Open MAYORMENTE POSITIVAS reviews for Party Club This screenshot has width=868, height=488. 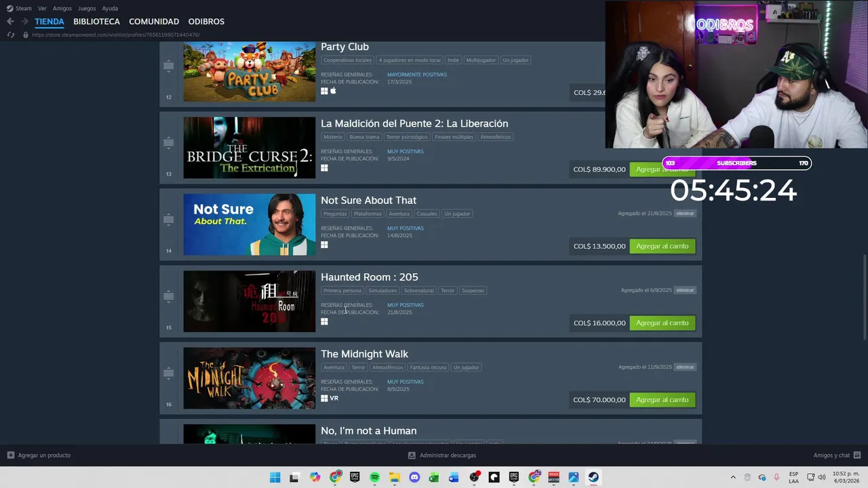[x=417, y=75]
